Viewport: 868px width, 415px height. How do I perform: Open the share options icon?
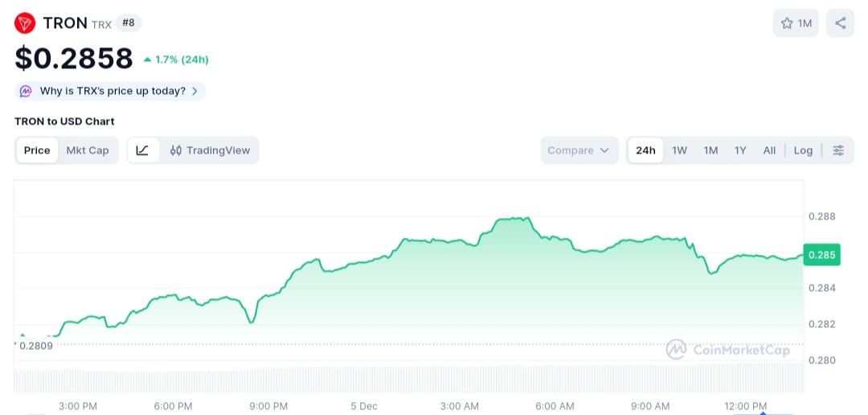tap(840, 23)
